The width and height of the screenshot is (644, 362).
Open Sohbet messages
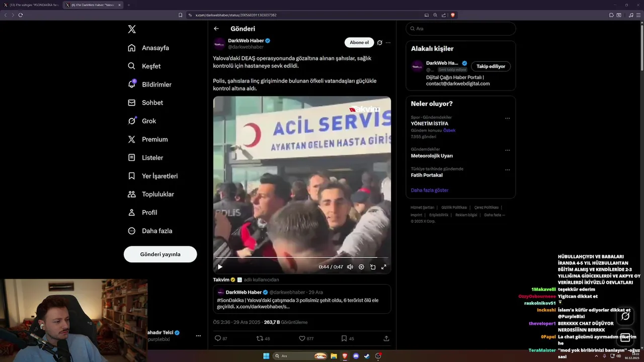click(145, 103)
